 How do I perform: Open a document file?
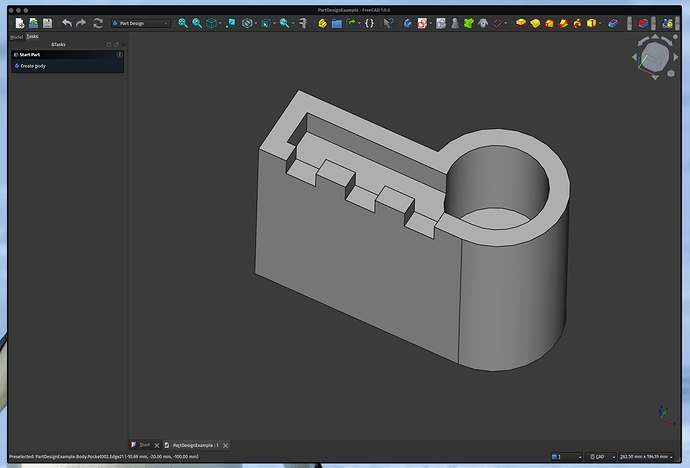click(x=33, y=23)
